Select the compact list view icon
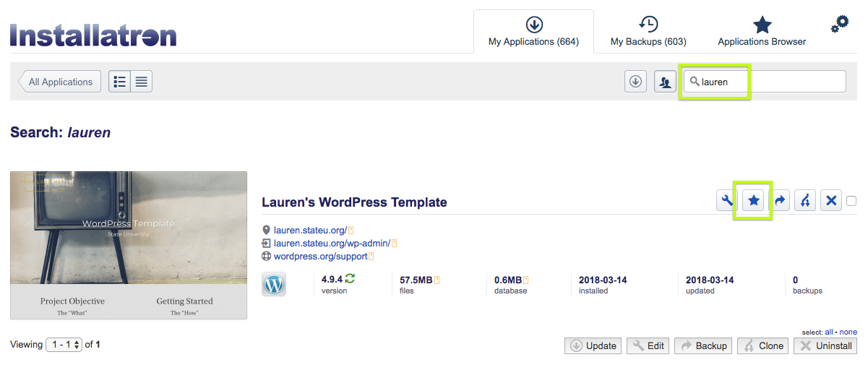Image resolution: width=868 pixels, height=365 pixels. tap(141, 82)
